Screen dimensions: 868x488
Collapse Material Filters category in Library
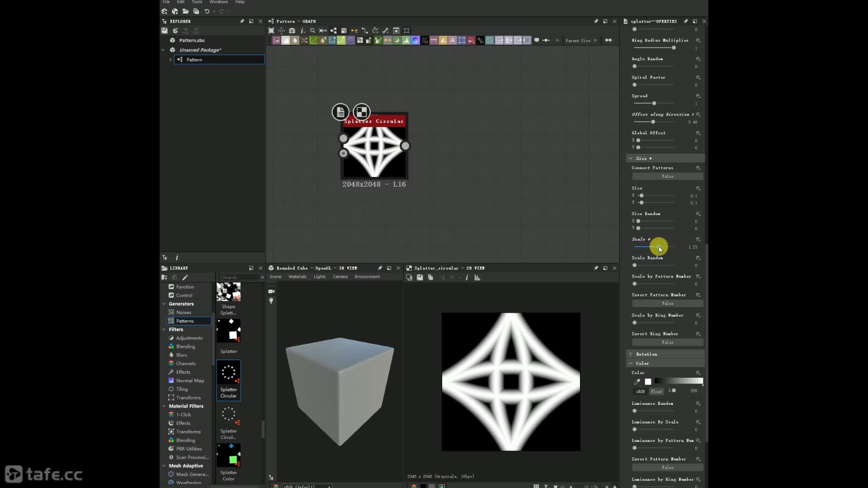point(164,406)
